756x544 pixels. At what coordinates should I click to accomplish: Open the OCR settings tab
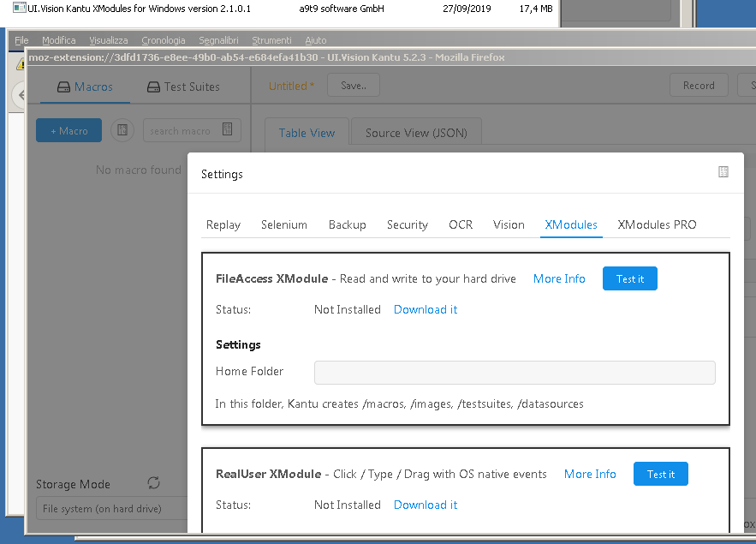(461, 224)
